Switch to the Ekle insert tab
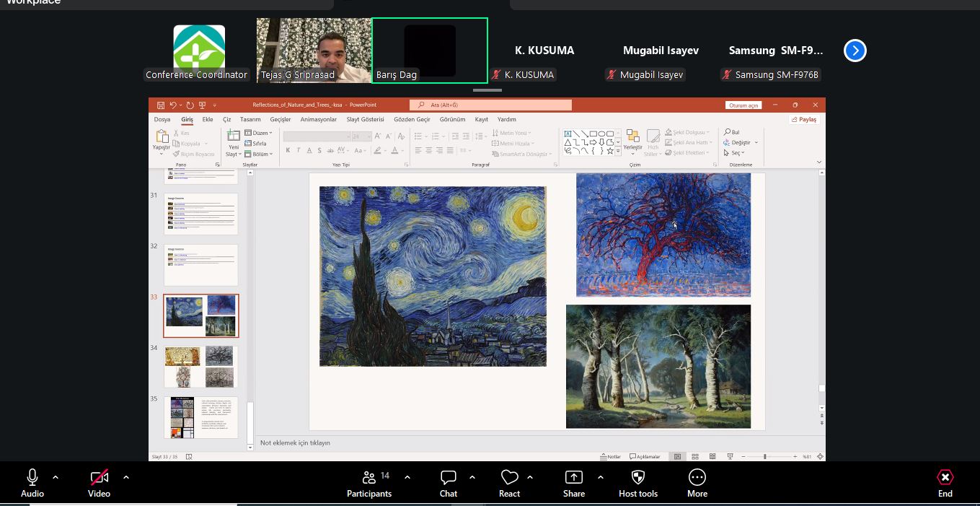This screenshot has width=980, height=506. 208,119
